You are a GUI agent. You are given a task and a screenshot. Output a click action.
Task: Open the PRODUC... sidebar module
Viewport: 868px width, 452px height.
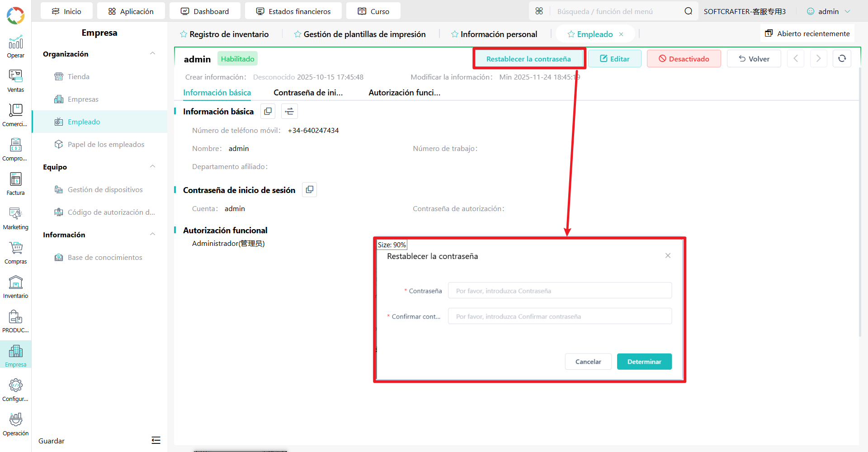pos(16,322)
